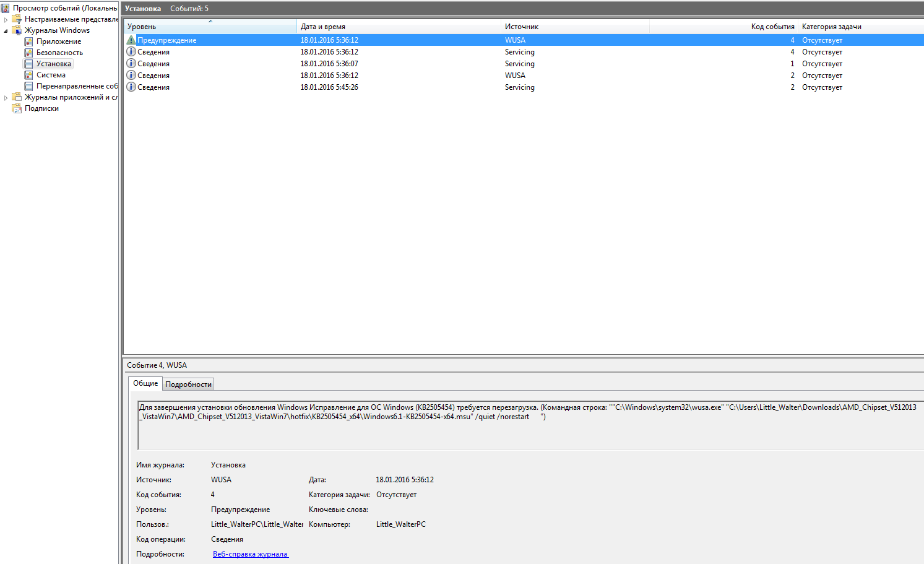The image size is (924, 564).
Task: Click the 'Предупреждение' level cell in the event list
Action: tap(167, 40)
